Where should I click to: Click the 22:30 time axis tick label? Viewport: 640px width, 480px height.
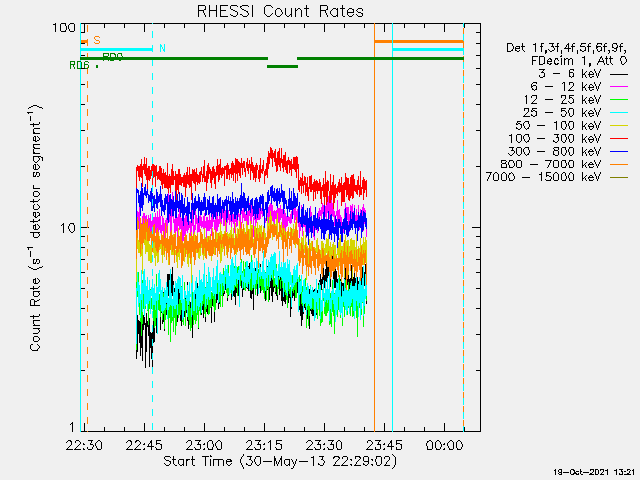[84, 444]
